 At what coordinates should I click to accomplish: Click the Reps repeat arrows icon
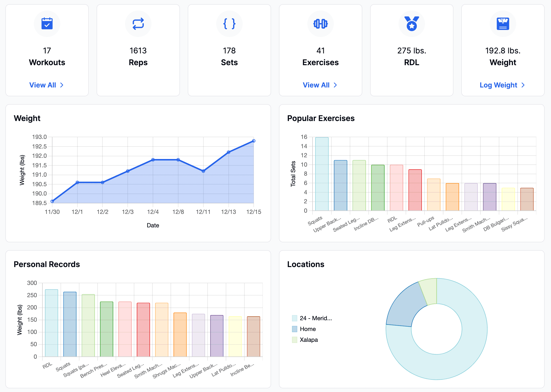(x=138, y=24)
